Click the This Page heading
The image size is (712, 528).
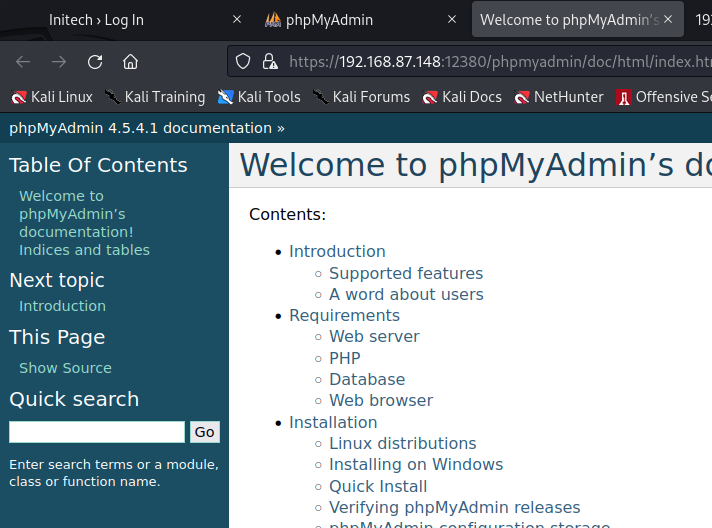coord(57,337)
